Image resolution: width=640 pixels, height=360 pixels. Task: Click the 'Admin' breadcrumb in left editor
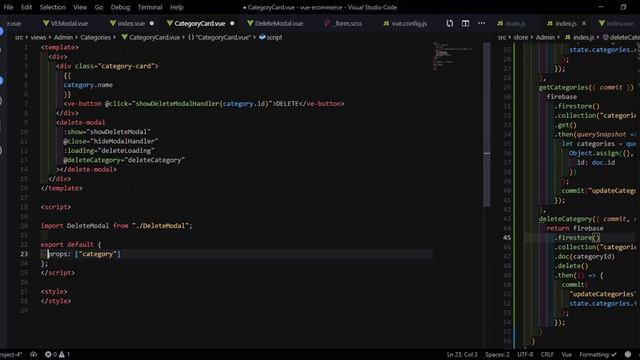click(63, 37)
